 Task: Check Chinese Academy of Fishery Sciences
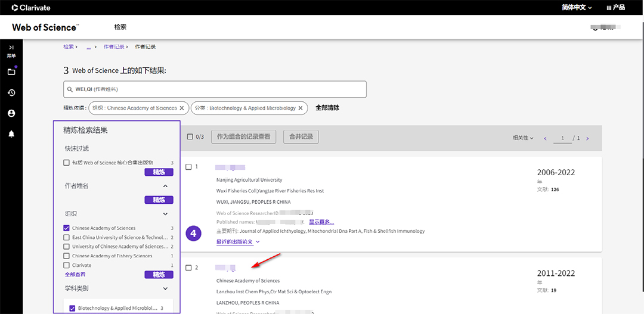[x=67, y=256]
